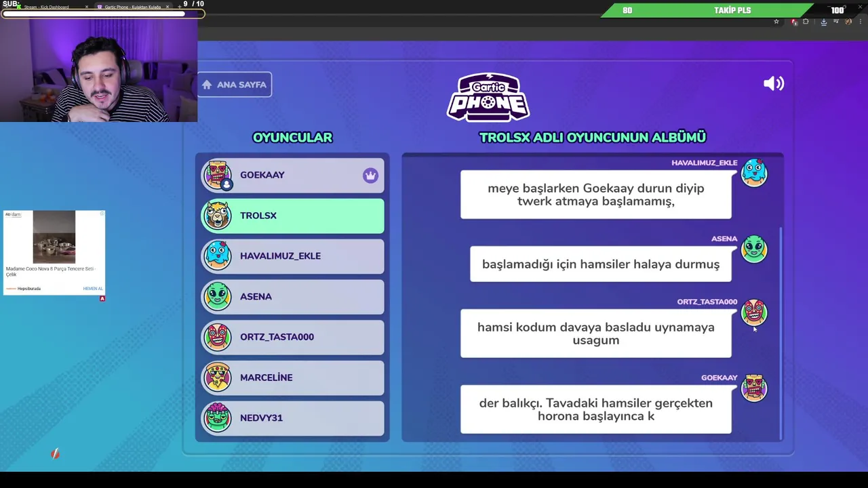Click MARCELINE's pizza avatar in the players list
This screenshot has height=488, width=868.
[218, 378]
